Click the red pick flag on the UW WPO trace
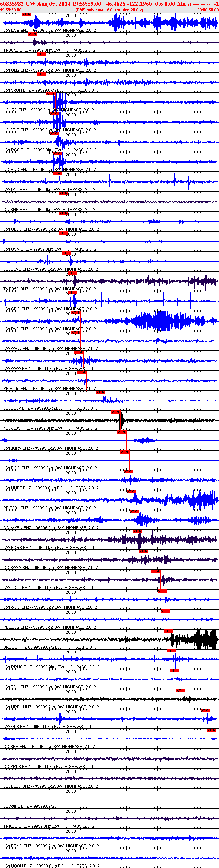 tap(162, 591)
